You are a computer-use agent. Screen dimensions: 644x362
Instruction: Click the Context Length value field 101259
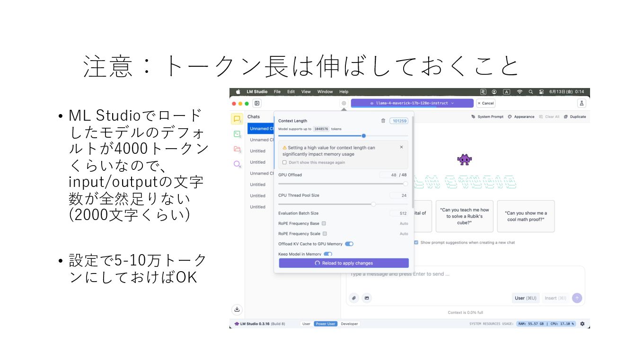[399, 121]
